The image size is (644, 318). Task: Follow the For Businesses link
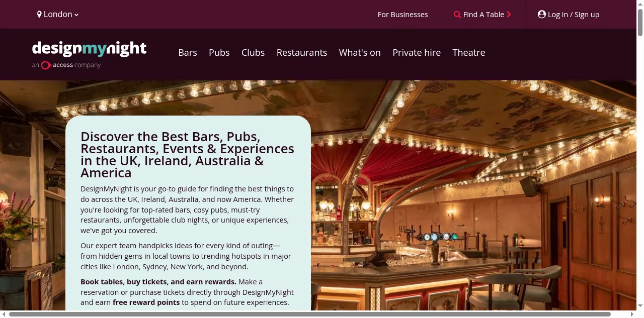pyautogui.click(x=403, y=15)
